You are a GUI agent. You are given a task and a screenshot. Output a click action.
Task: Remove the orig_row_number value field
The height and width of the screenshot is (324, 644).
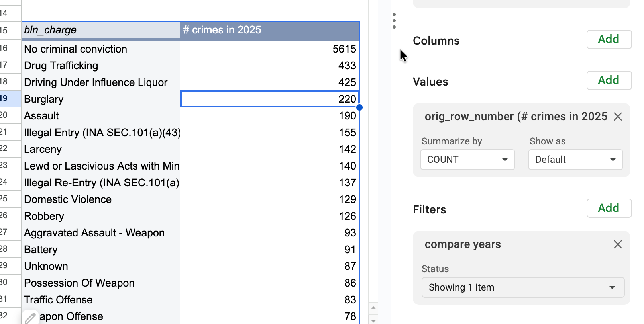click(x=618, y=117)
